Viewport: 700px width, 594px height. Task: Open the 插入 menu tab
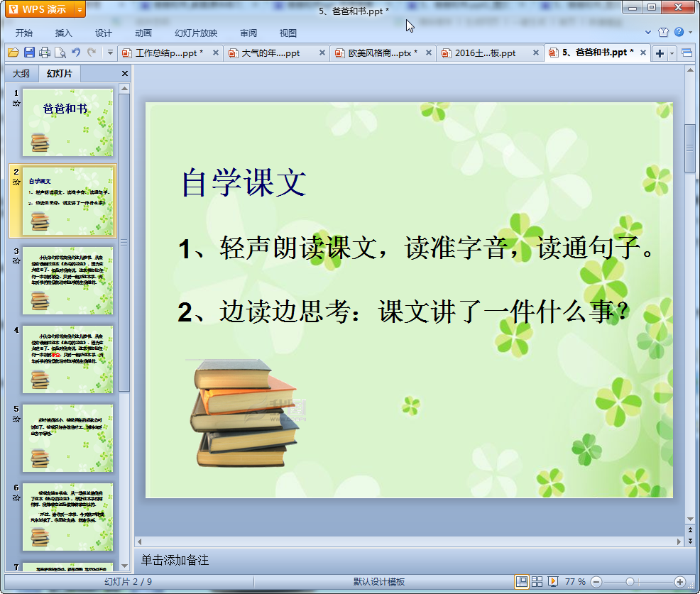(63, 33)
